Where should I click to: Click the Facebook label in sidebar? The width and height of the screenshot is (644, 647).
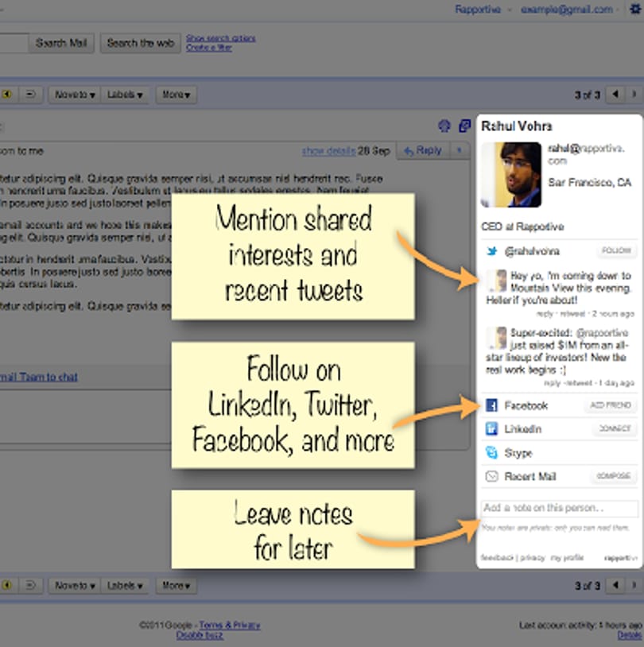pos(526,405)
